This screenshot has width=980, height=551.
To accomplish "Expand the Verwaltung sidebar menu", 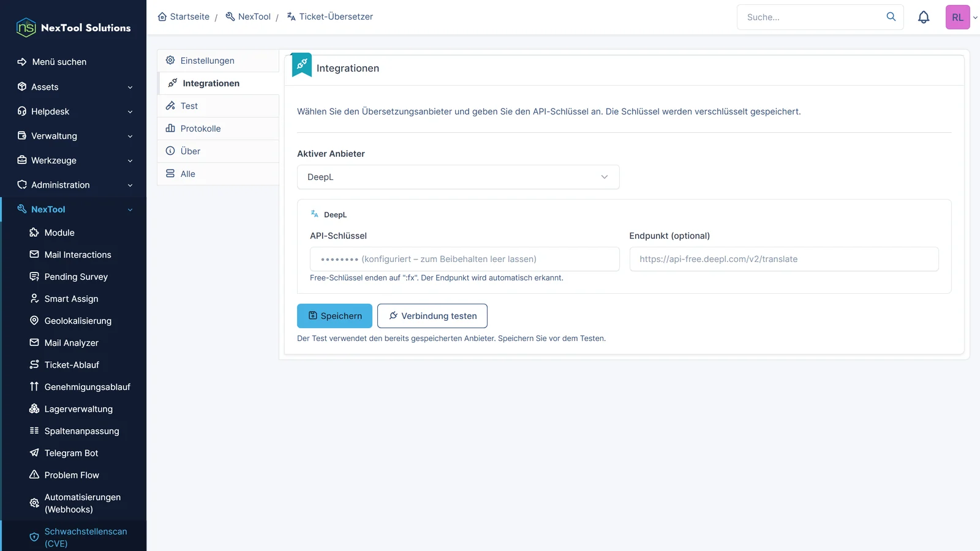I will click(73, 136).
